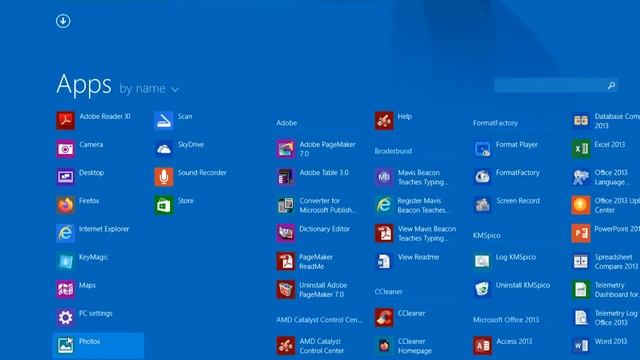Open the Scan app
The height and width of the screenshot is (360, 640).
pyautogui.click(x=174, y=120)
